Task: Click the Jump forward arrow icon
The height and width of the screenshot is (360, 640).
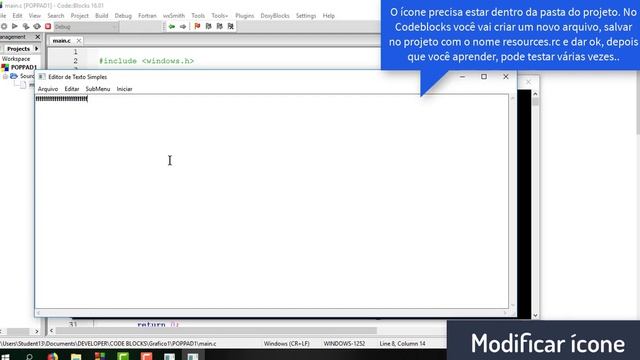Action: pos(183,27)
